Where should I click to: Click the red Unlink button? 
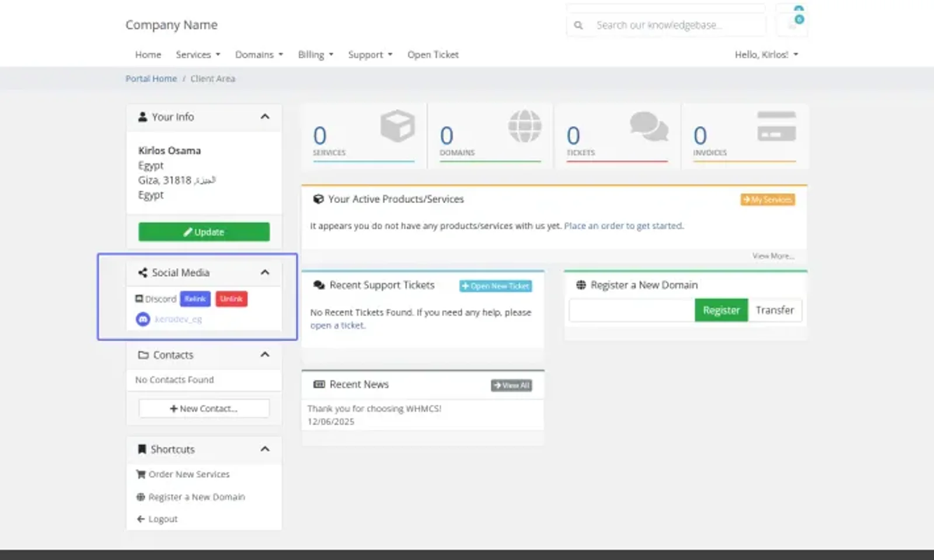click(231, 299)
